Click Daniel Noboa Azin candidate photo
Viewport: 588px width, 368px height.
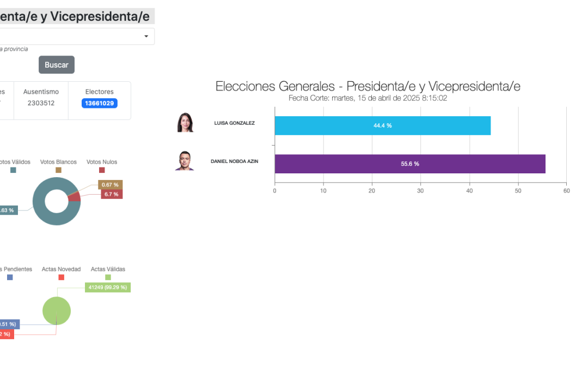pyautogui.click(x=185, y=161)
